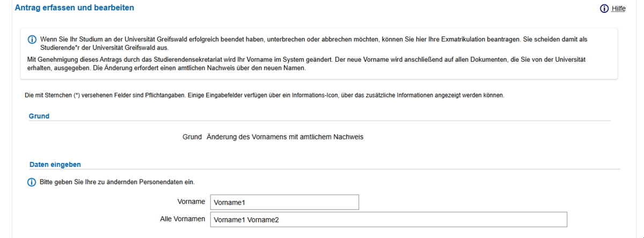The image size is (644, 238).
Task: Click the 'Antrag erfassen und bearbeiten' page title
Action: click(x=75, y=8)
